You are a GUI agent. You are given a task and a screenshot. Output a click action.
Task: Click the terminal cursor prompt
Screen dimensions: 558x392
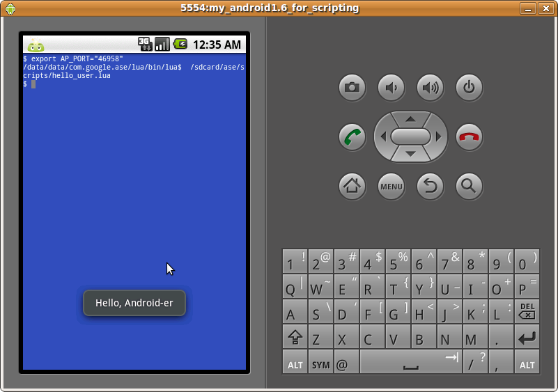pos(33,84)
